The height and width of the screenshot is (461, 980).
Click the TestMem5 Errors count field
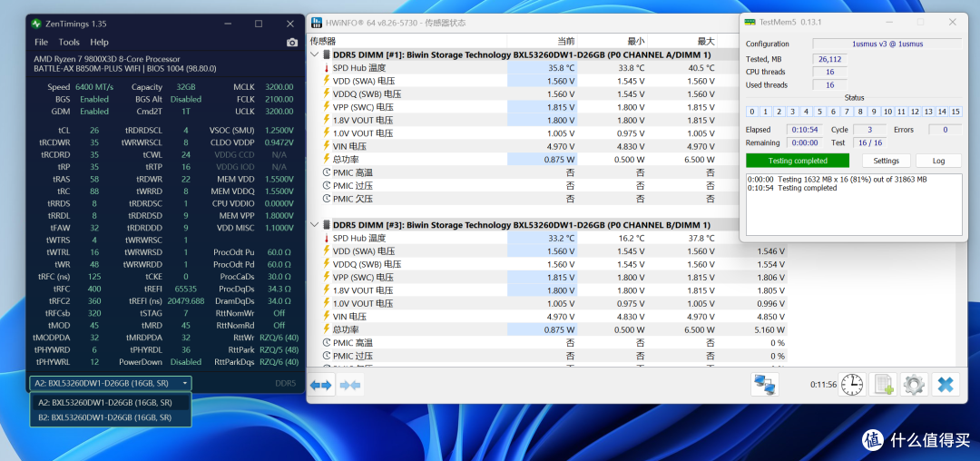point(945,130)
